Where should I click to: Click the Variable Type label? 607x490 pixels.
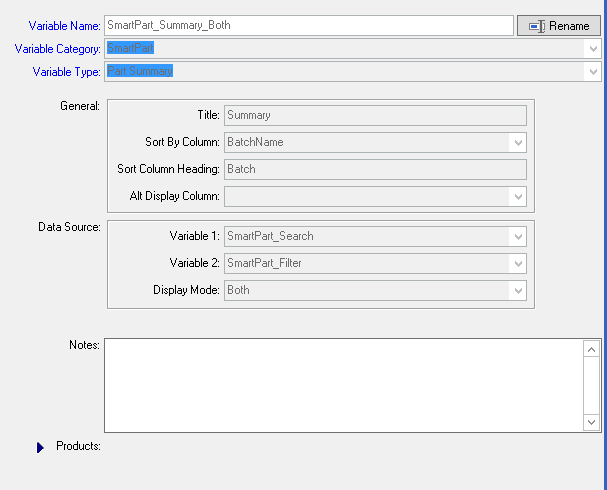pos(66,72)
